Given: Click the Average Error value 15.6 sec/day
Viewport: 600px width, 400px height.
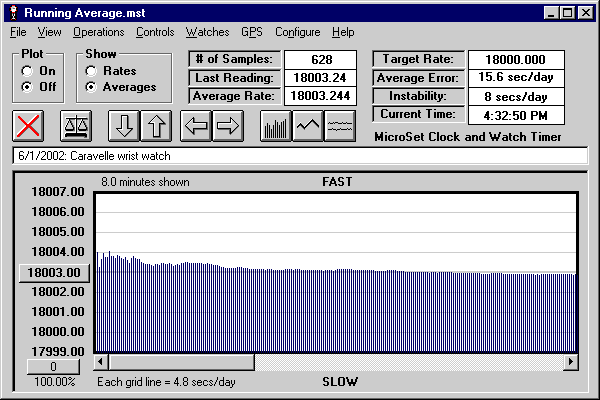Looking at the screenshot, I should [516, 78].
